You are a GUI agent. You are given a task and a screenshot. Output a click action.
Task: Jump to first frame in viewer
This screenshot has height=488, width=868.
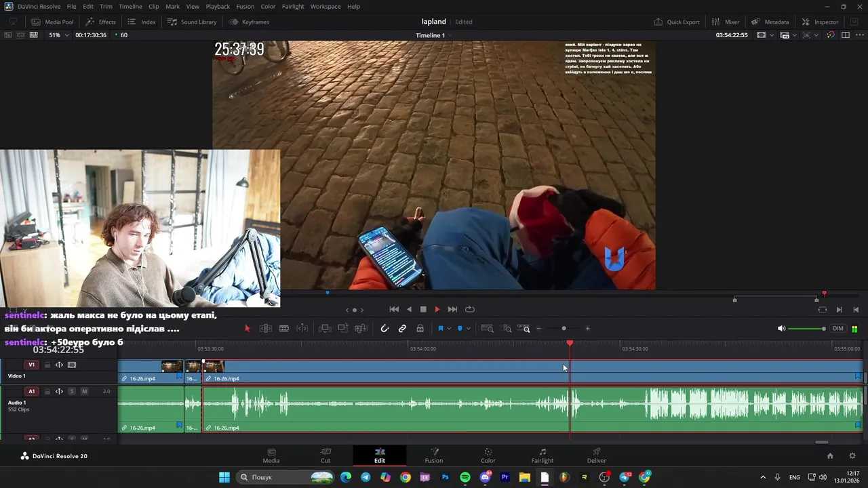point(394,309)
